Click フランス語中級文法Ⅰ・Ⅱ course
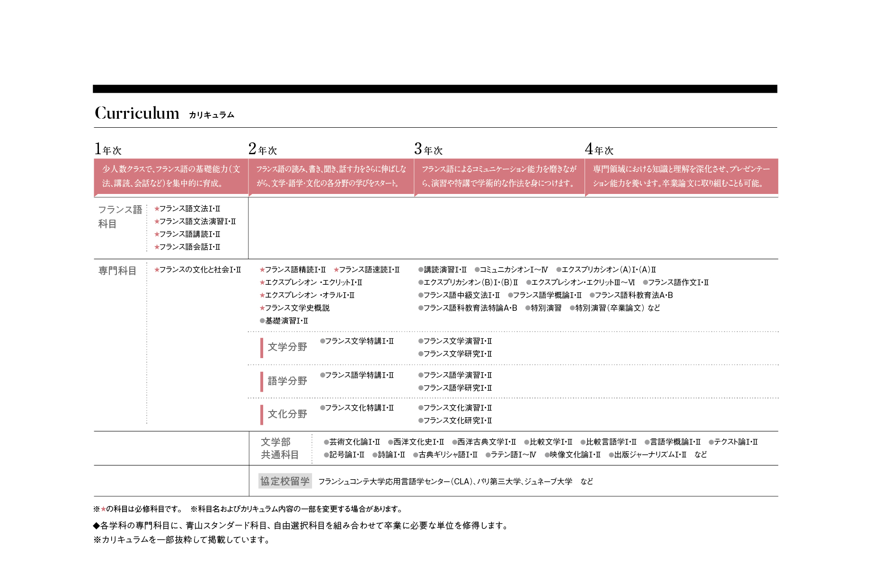 (x=459, y=295)
